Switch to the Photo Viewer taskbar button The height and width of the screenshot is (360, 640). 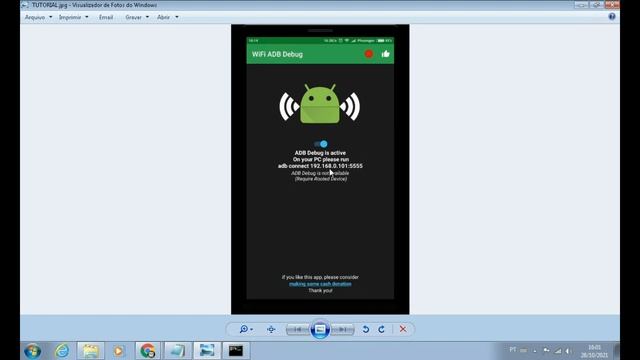[207, 351]
